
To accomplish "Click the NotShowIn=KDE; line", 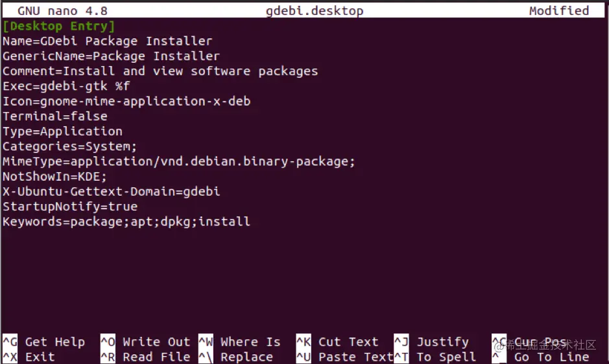I will click(x=54, y=176).
